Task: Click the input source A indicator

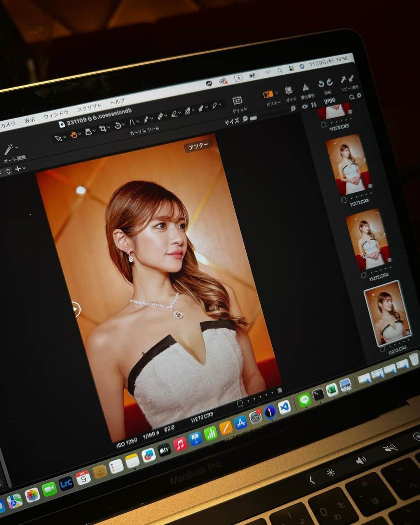Action: tap(238, 79)
